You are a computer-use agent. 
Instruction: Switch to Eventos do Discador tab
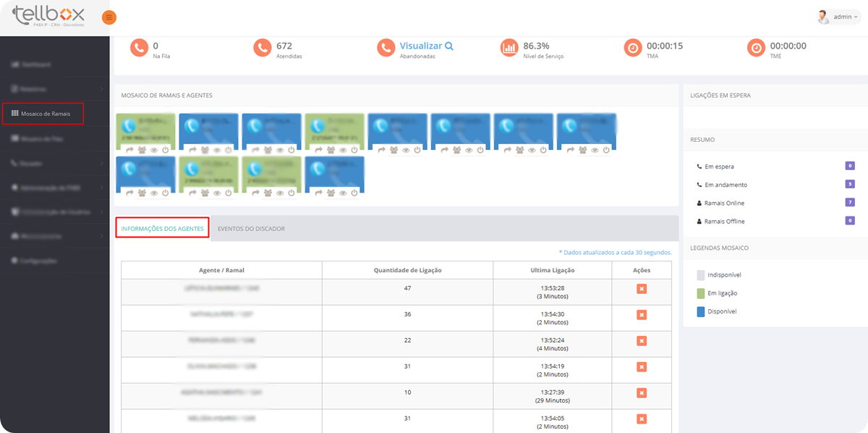click(251, 229)
